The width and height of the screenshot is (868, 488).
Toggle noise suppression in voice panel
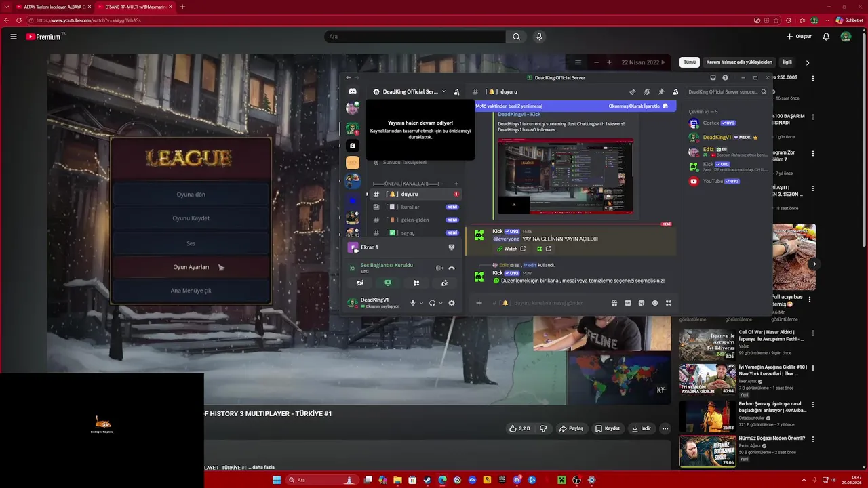[439, 268]
